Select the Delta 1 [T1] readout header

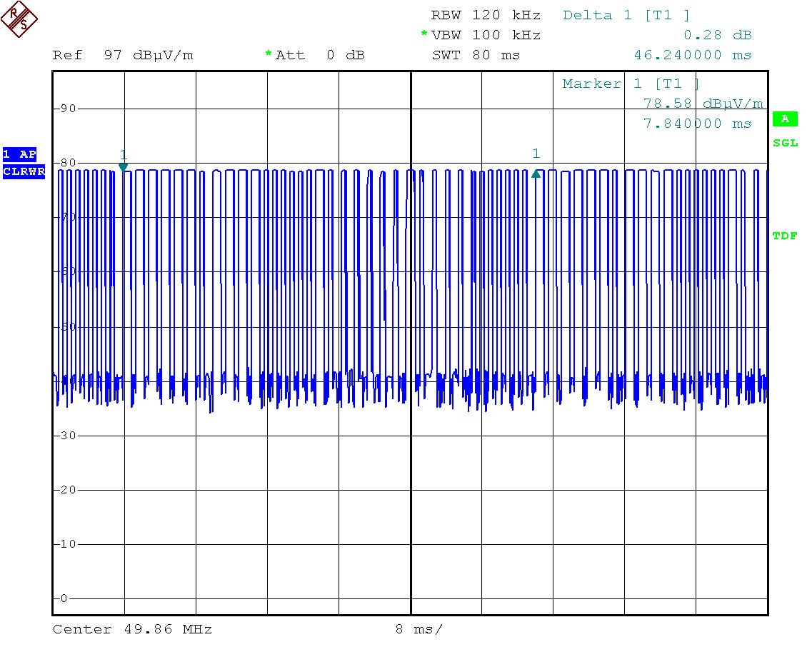[626, 15]
